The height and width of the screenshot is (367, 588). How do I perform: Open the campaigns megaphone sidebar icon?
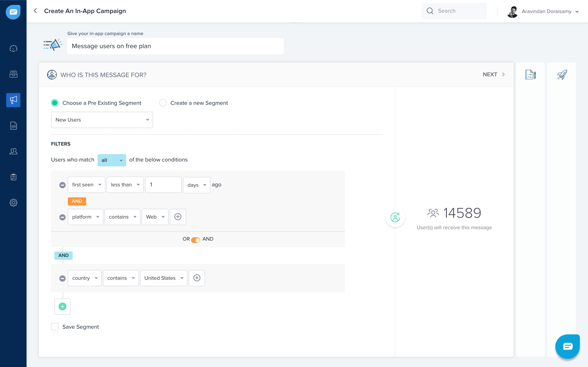click(x=13, y=100)
